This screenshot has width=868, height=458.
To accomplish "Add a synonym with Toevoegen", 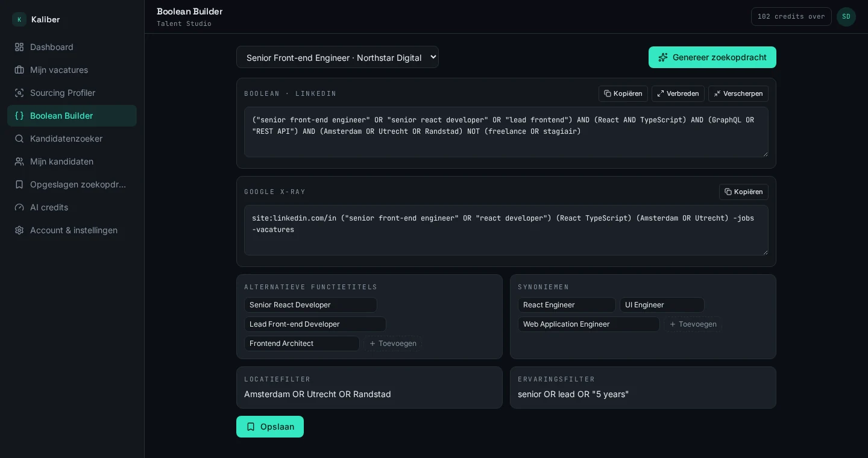I will pyautogui.click(x=693, y=324).
